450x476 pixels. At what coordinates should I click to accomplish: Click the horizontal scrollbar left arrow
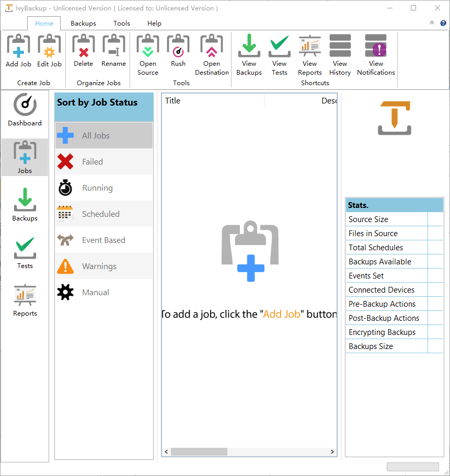166,452
